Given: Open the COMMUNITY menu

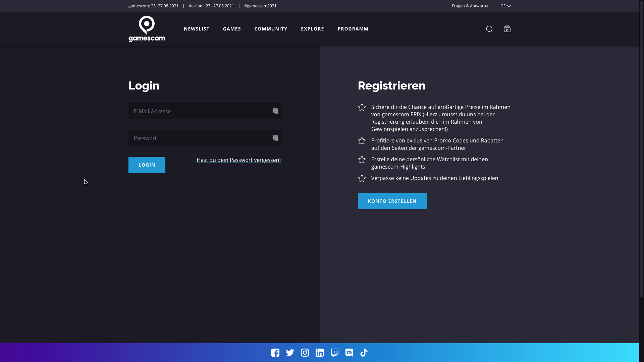Looking at the screenshot, I should coord(271,29).
